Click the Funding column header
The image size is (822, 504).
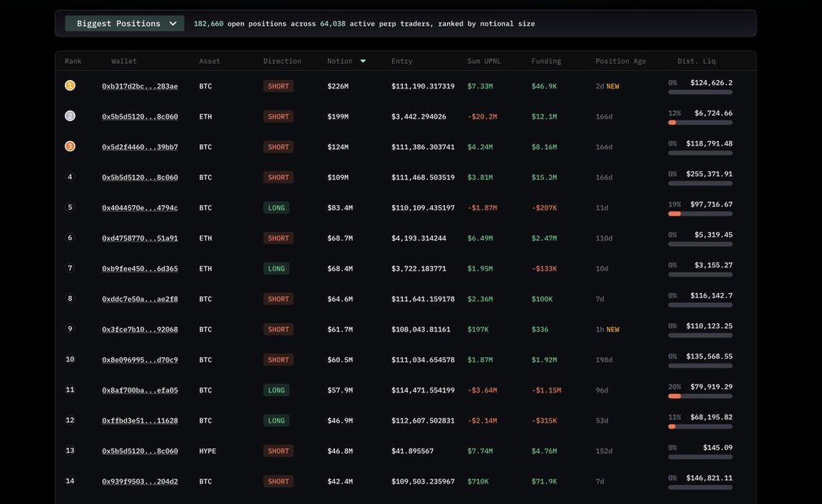coord(546,61)
